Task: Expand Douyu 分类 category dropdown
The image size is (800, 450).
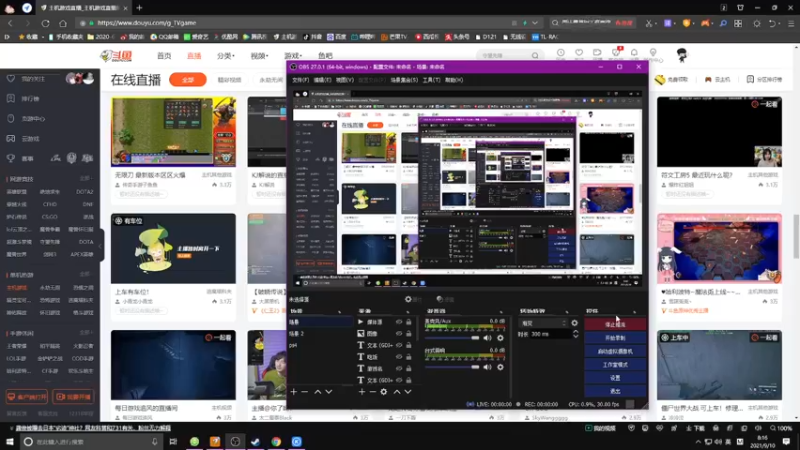Action: point(226,56)
